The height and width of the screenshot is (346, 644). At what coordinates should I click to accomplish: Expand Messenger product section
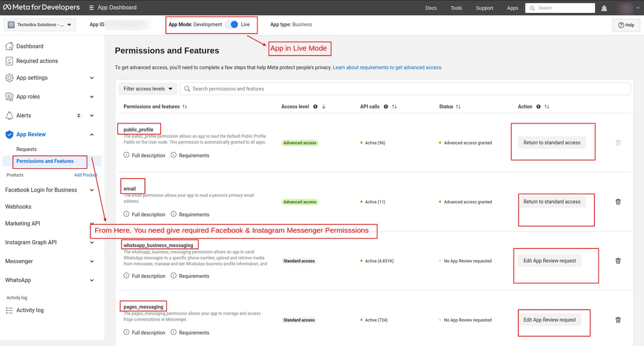pyautogui.click(x=92, y=261)
